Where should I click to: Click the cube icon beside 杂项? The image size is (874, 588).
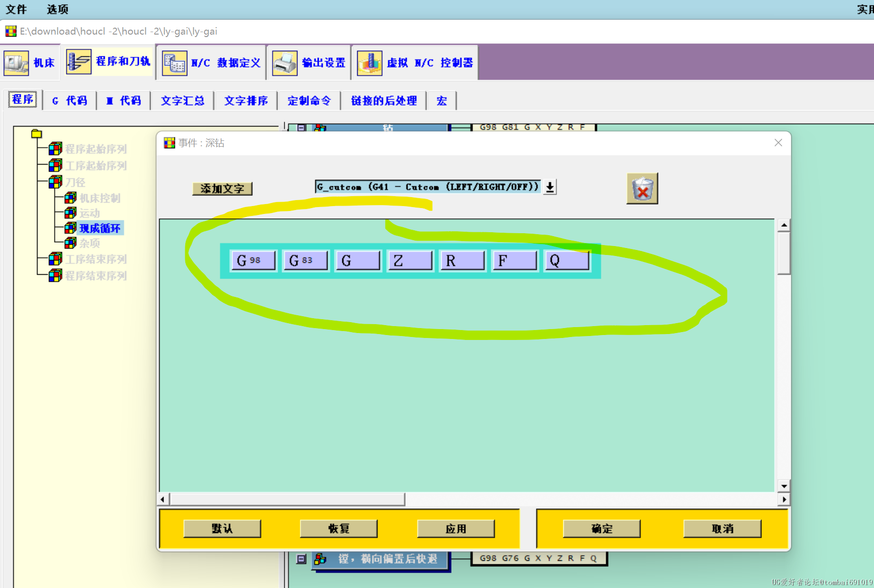71,243
